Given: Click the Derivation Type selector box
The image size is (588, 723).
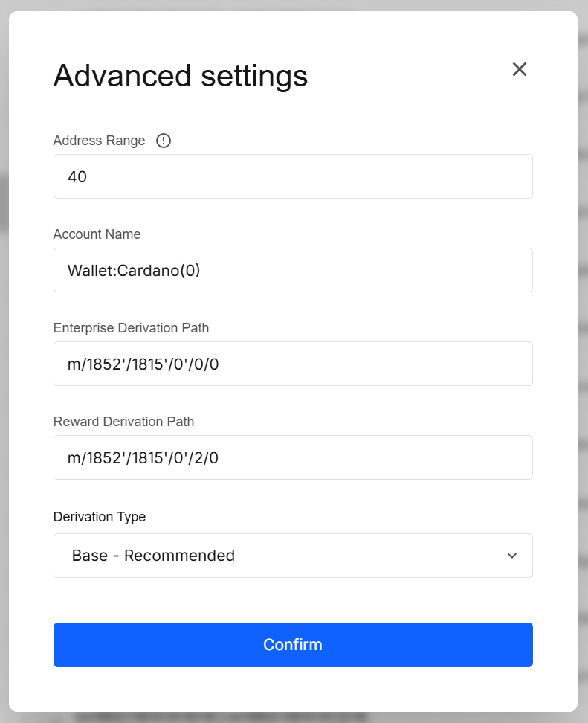Looking at the screenshot, I should coord(293,556).
